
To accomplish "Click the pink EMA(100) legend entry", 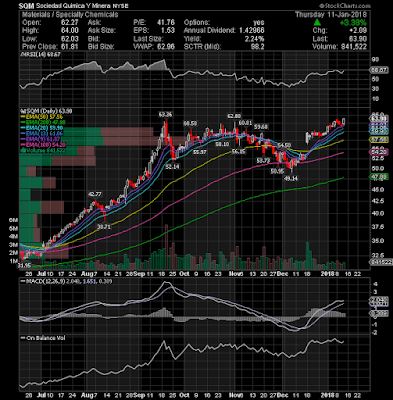I will click(x=43, y=145).
